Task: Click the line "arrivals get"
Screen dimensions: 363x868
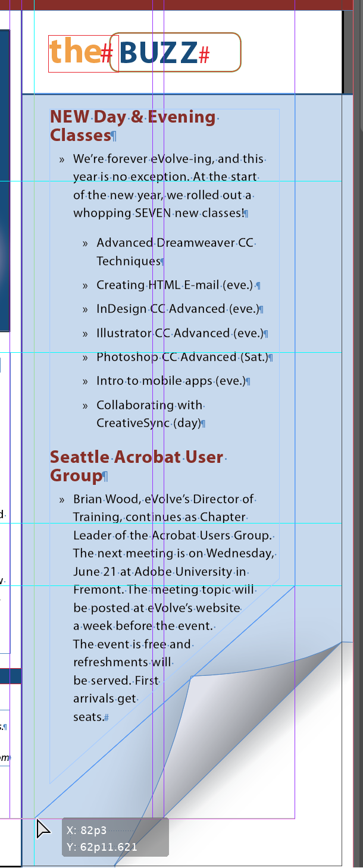Action: pos(105,698)
